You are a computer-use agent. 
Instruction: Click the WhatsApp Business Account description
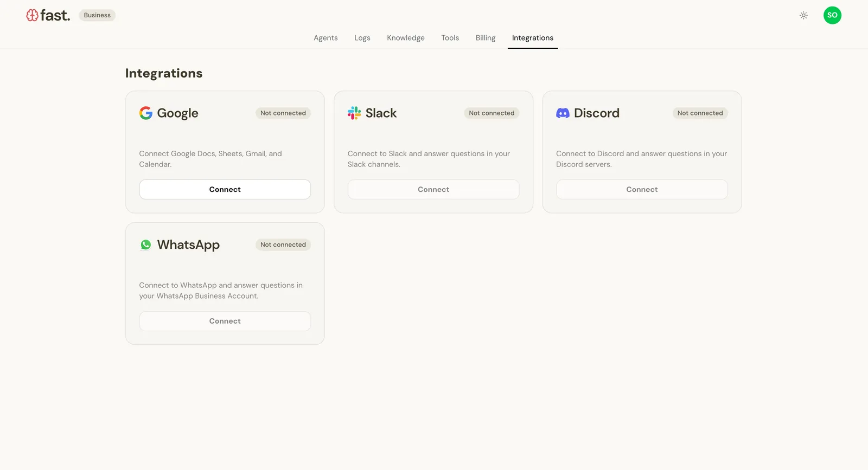click(221, 291)
